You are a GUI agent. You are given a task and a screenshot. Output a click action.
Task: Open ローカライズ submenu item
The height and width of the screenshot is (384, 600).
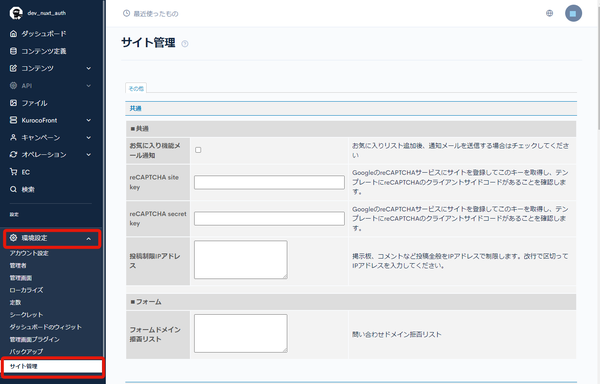click(x=26, y=290)
